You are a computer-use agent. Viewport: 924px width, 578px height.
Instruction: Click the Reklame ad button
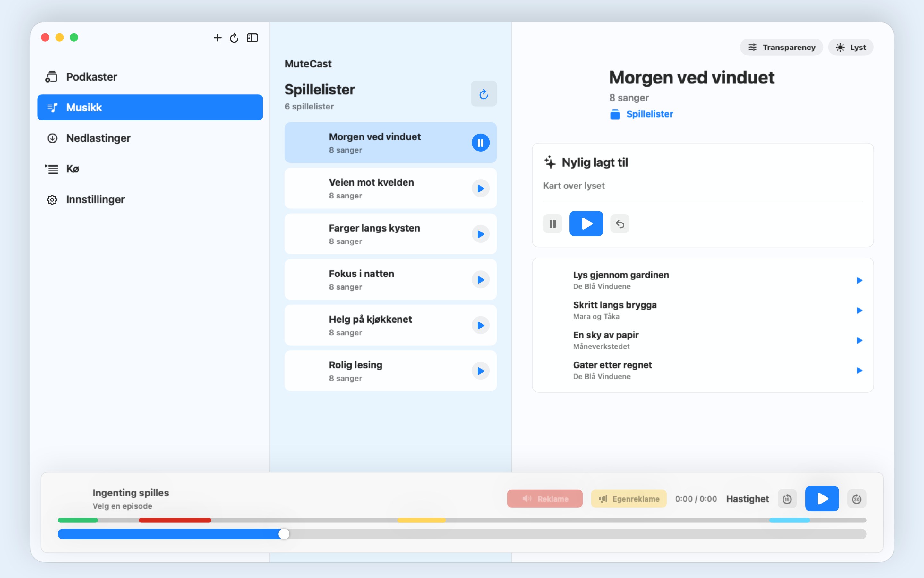click(x=545, y=499)
